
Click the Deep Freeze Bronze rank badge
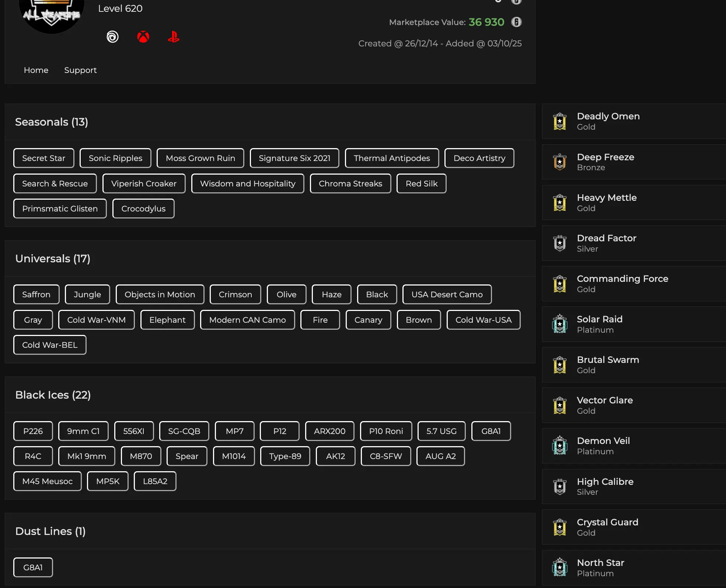[x=559, y=162]
